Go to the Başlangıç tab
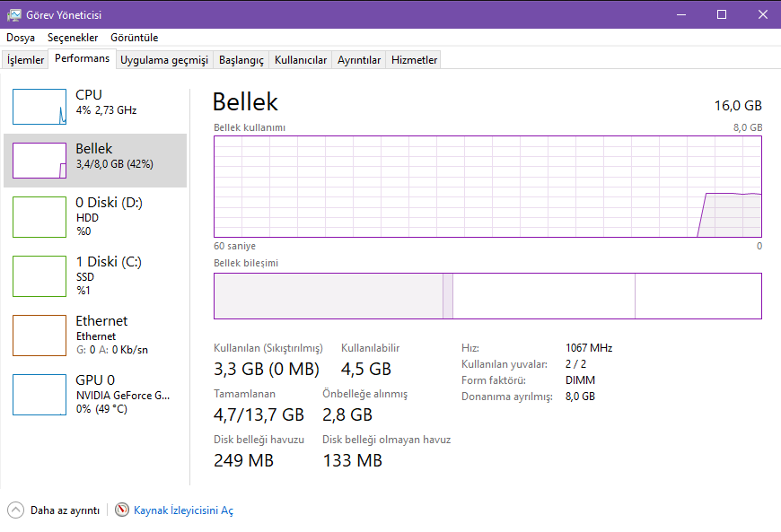The width and height of the screenshot is (781, 532). pos(241,60)
